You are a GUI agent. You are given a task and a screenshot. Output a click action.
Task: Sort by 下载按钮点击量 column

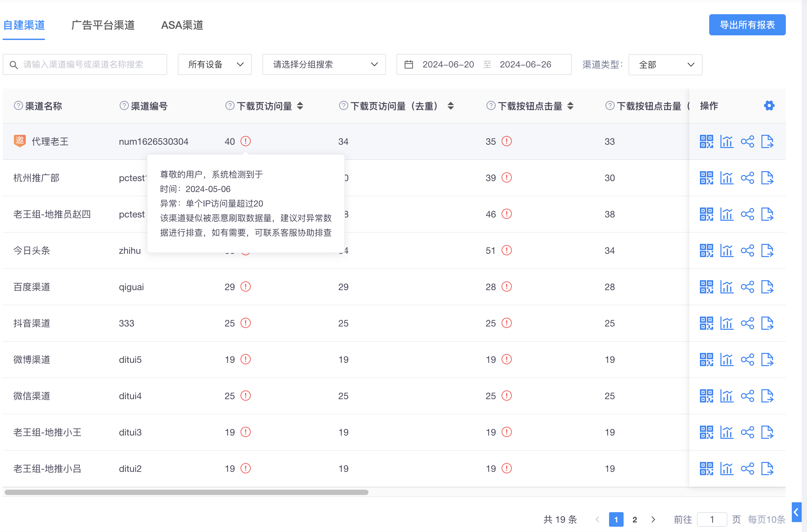tap(570, 106)
